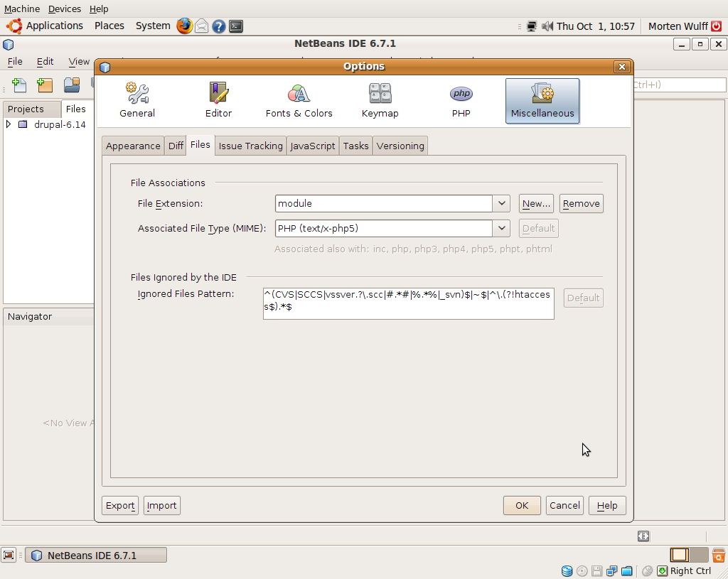This screenshot has height=579, width=728.
Task: Click the red power button icon
Action: 717,26
